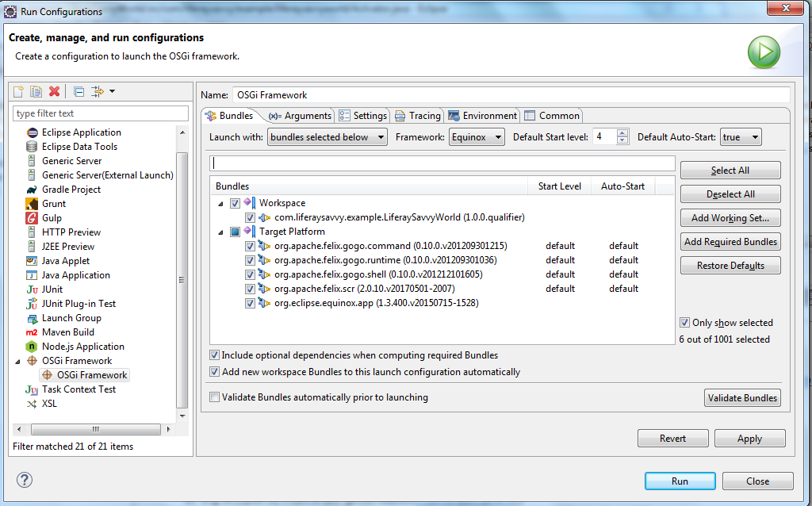
Task: Click the XSL launch type icon
Action: click(32, 404)
